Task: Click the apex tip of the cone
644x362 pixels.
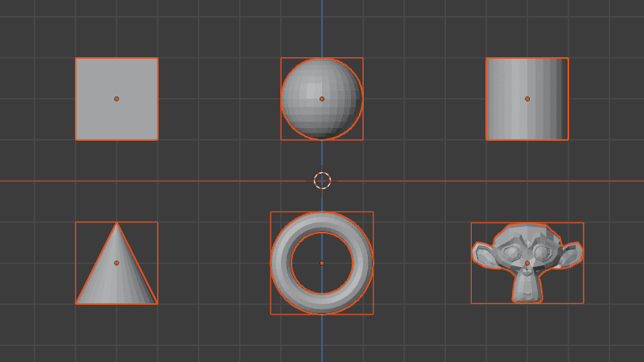Action: click(x=117, y=224)
